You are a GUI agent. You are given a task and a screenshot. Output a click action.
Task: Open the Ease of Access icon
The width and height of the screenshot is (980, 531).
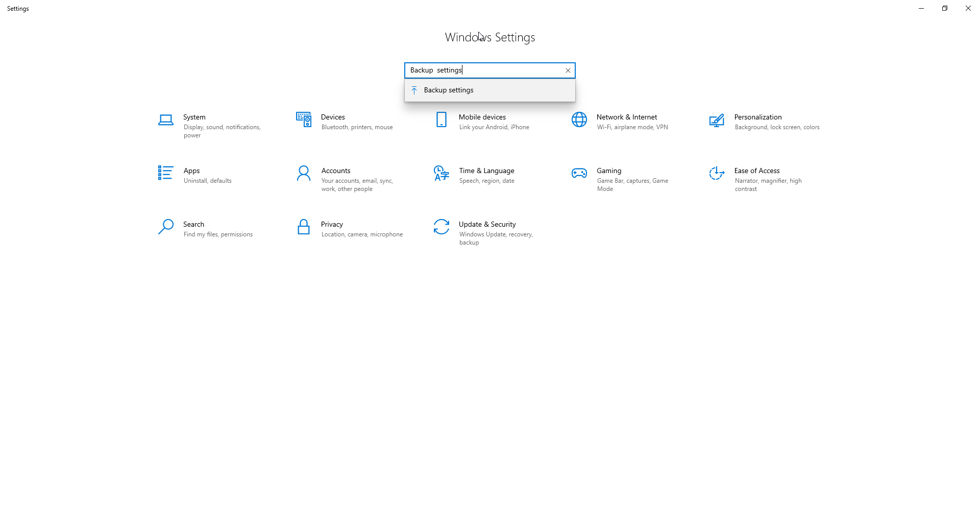tap(717, 173)
